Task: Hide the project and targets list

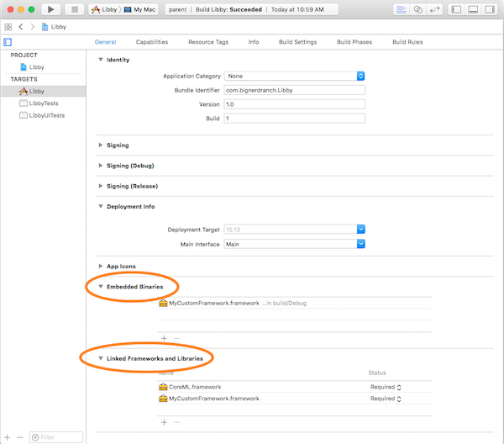Action: coord(8,42)
